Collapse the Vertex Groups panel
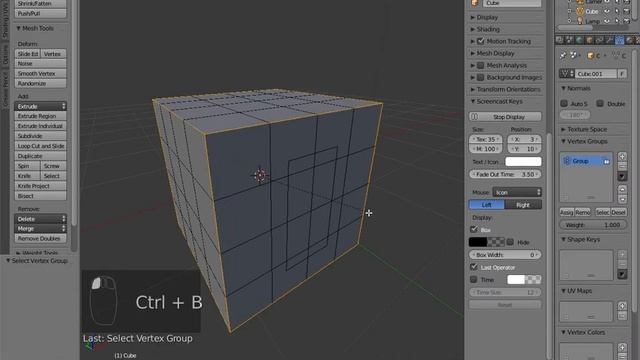 pos(584,141)
